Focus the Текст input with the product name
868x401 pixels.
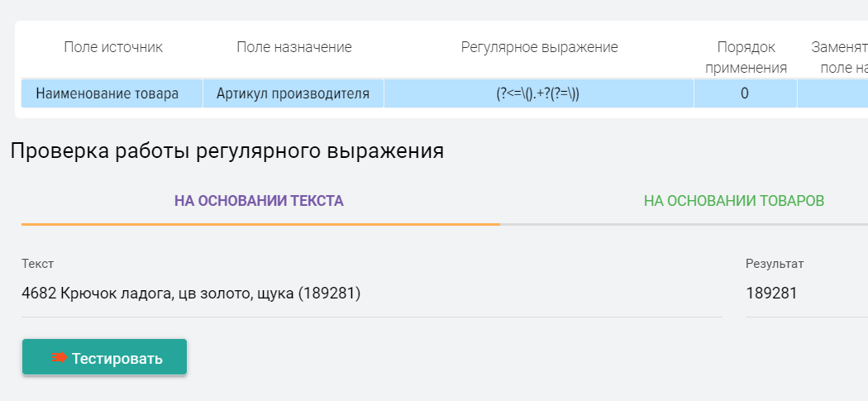point(372,293)
